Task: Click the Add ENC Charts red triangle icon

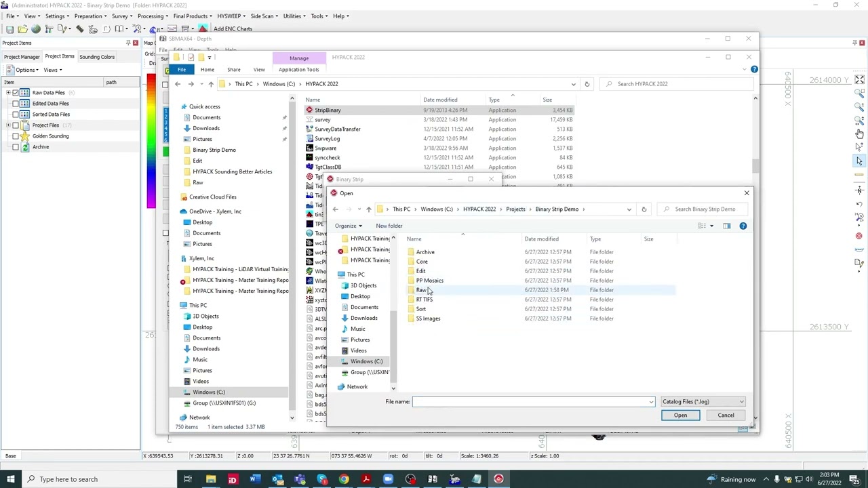Action: pos(203,28)
